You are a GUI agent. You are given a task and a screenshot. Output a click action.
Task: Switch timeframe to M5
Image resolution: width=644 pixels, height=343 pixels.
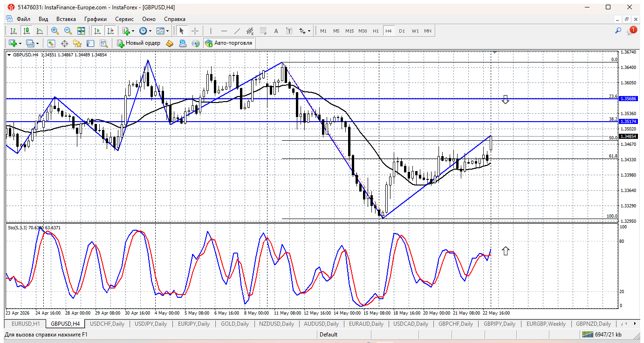336,31
